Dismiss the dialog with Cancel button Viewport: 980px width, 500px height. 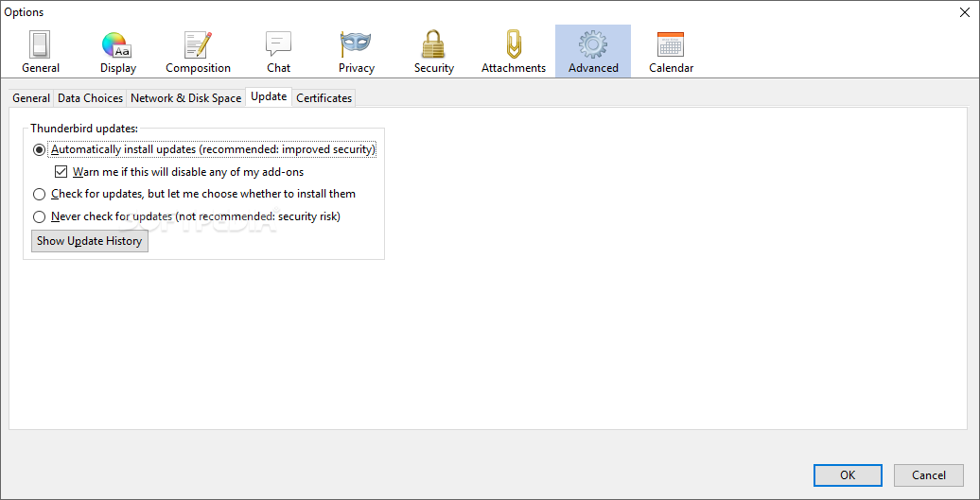coord(929,475)
